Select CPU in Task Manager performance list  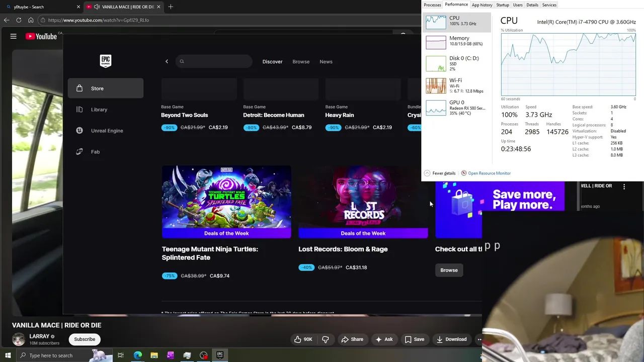pyautogui.click(x=456, y=22)
